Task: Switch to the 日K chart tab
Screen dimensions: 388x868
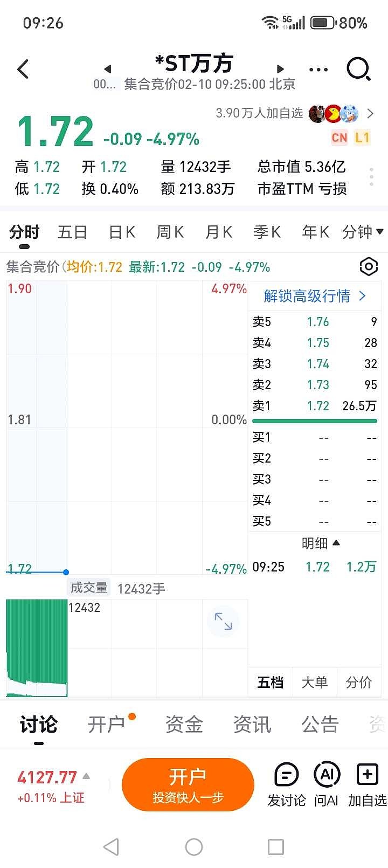Action: (122, 232)
